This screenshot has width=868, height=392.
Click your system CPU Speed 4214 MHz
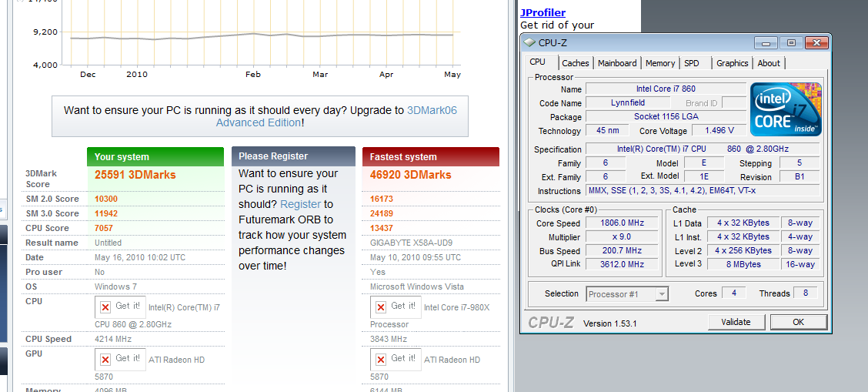113,339
